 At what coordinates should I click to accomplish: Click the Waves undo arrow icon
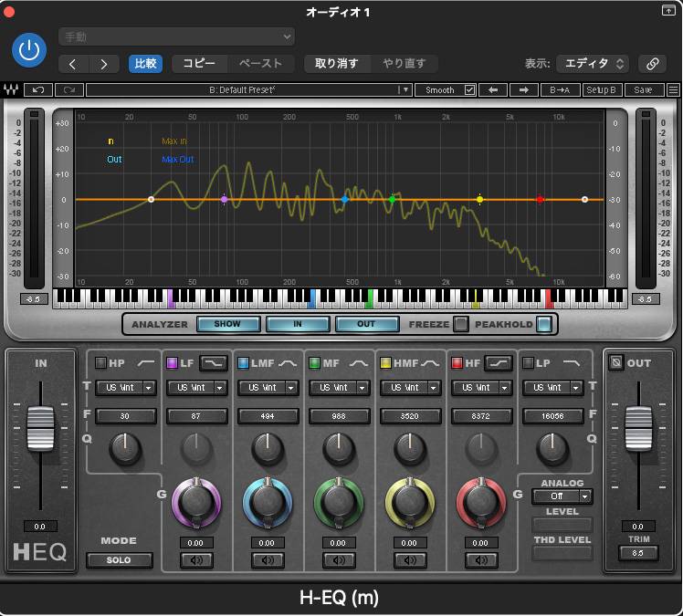click(x=38, y=90)
